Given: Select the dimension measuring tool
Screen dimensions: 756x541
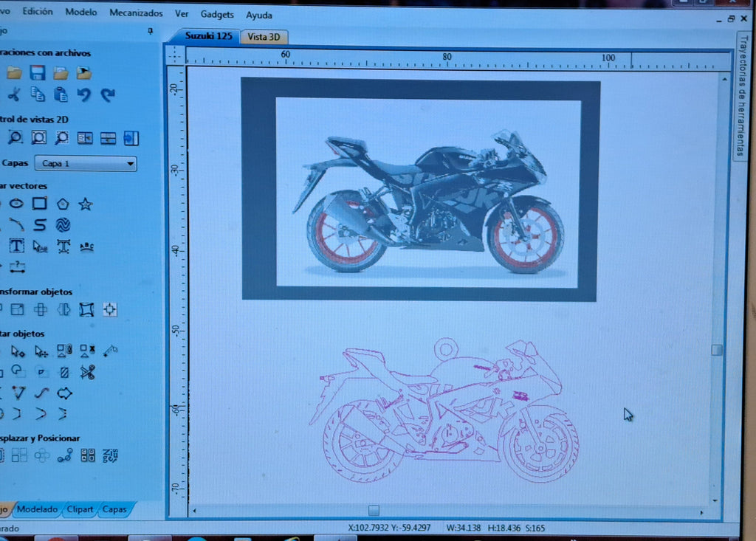Looking at the screenshot, I should click(18, 267).
